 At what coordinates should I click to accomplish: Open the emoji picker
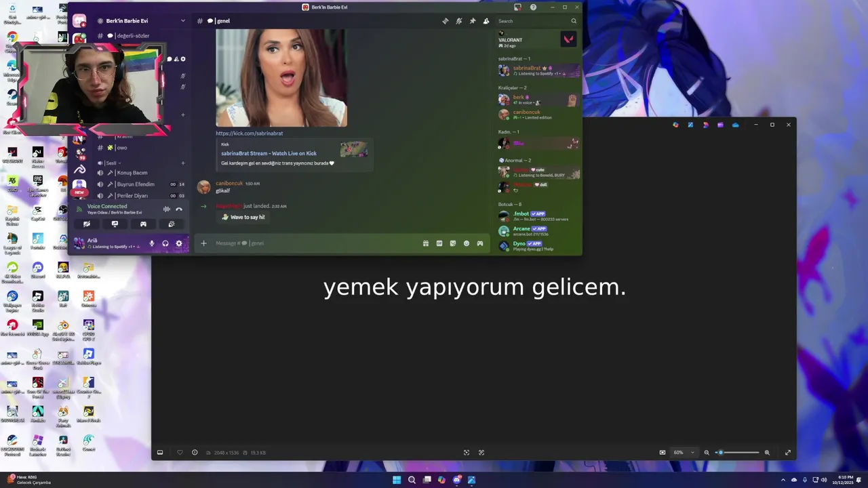coord(467,243)
